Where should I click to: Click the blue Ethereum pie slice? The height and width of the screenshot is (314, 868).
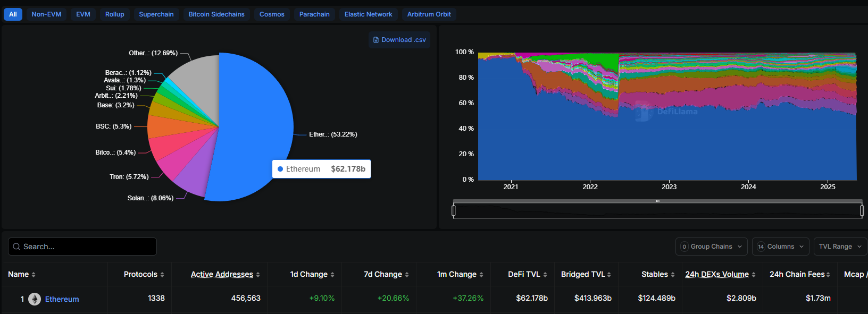pos(255,117)
